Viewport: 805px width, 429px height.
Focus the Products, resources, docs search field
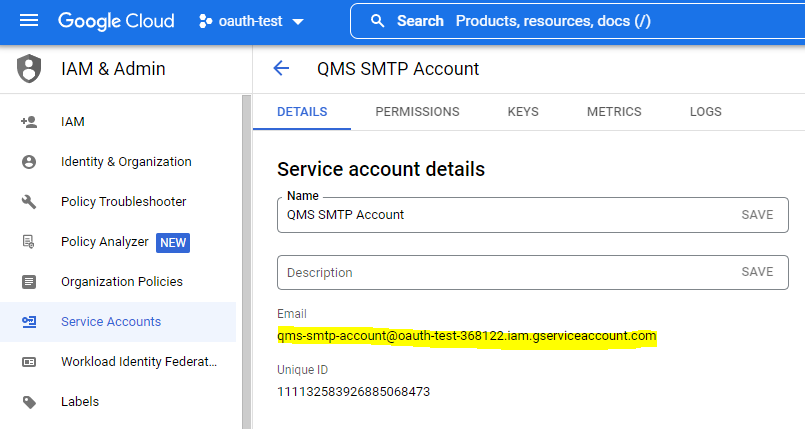tap(578, 21)
